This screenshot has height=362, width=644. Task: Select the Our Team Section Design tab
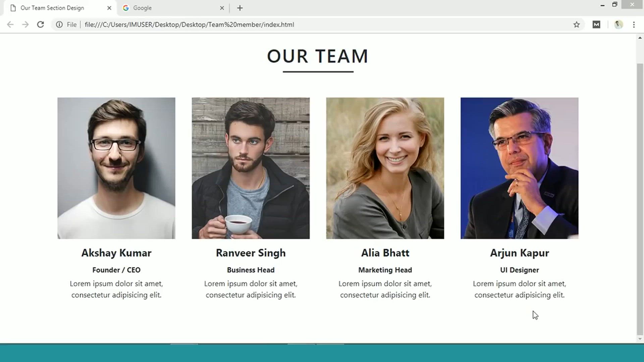[x=60, y=8]
